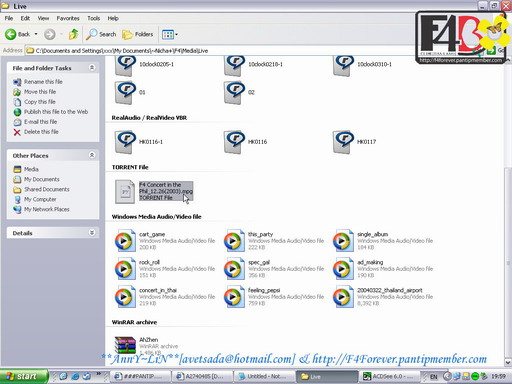Open the Search pane

(101, 34)
